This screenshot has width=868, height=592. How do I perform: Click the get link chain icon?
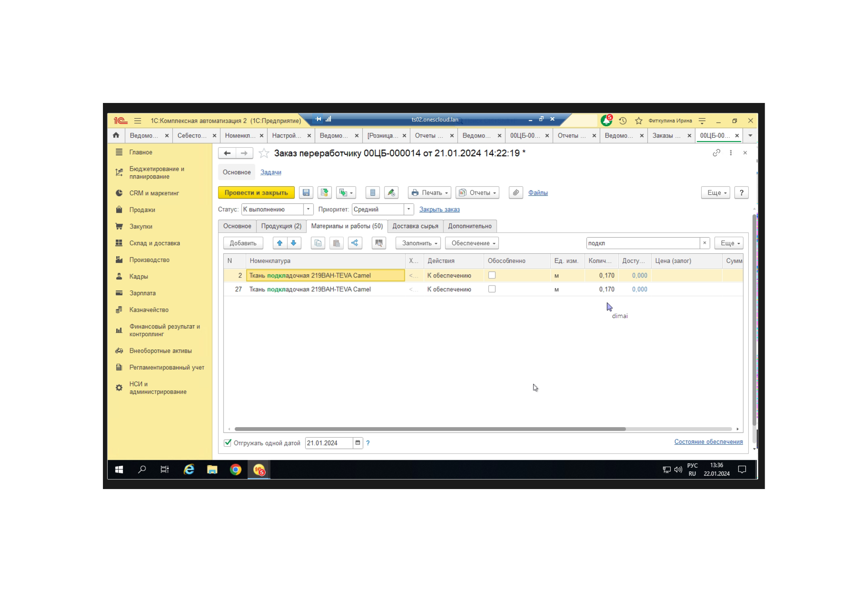[x=716, y=153]
